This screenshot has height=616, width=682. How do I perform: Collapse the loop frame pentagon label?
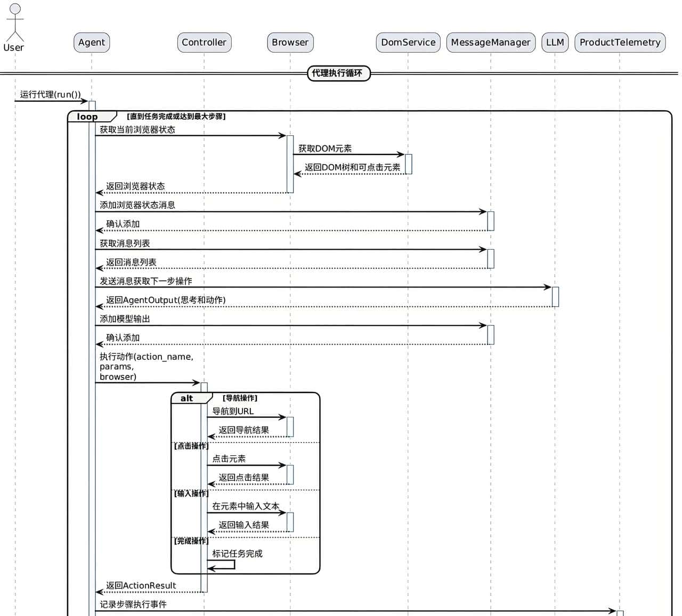(87, 117)
